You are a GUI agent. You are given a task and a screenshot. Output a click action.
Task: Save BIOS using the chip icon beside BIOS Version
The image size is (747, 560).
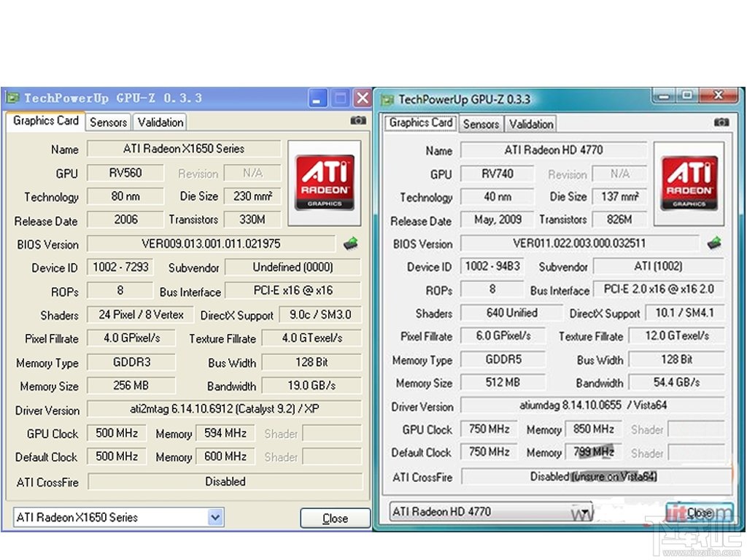[x=351, y=244]
